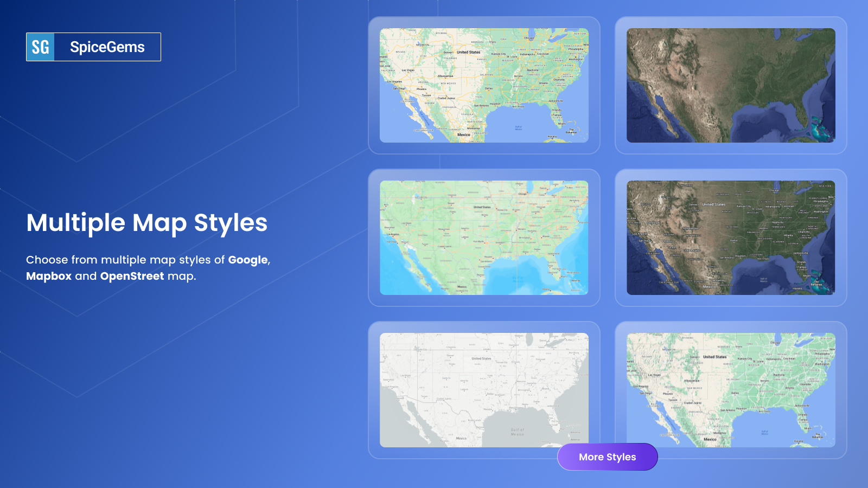
Task: Open the green terrain map style
Action: point(730,388)
